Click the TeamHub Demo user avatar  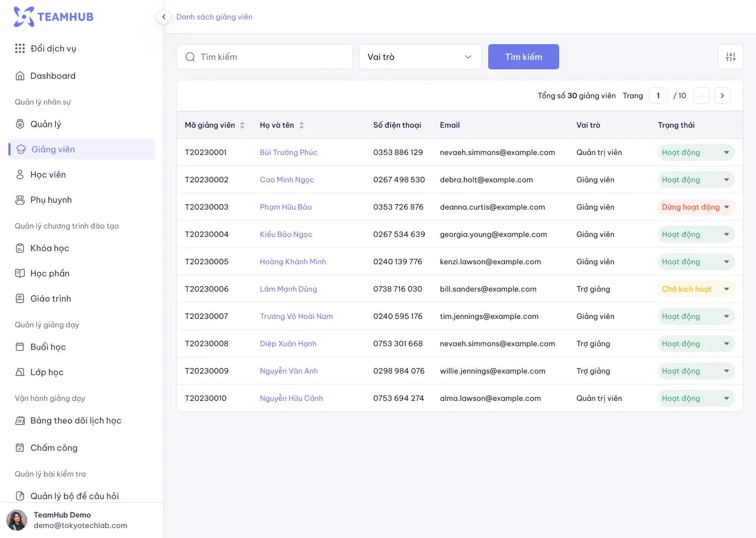tap(17, 520)
